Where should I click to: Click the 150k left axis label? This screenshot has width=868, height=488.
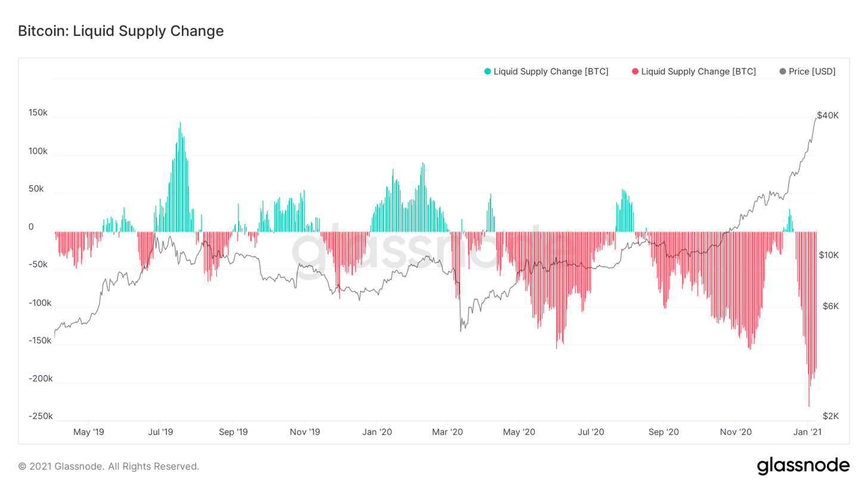38,113
